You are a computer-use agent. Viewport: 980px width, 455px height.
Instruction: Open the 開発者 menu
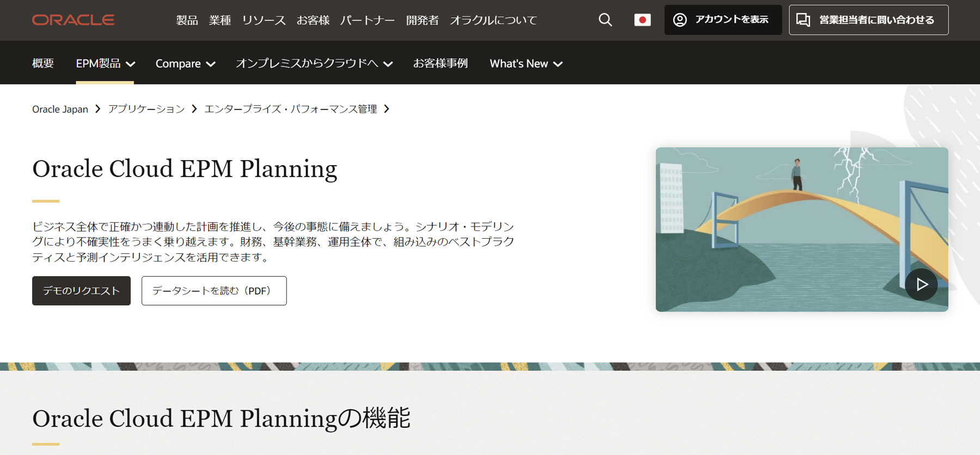422,20
